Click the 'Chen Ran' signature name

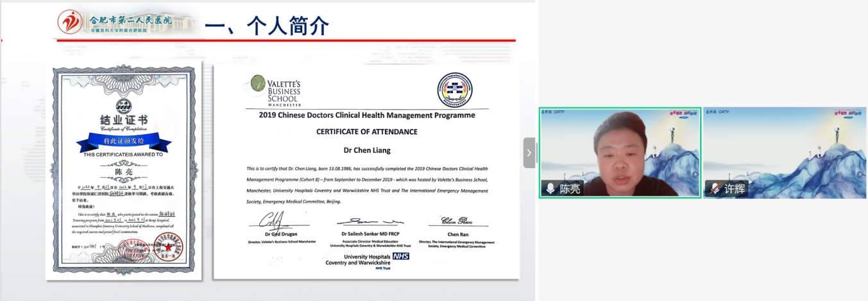coord(457,235)
